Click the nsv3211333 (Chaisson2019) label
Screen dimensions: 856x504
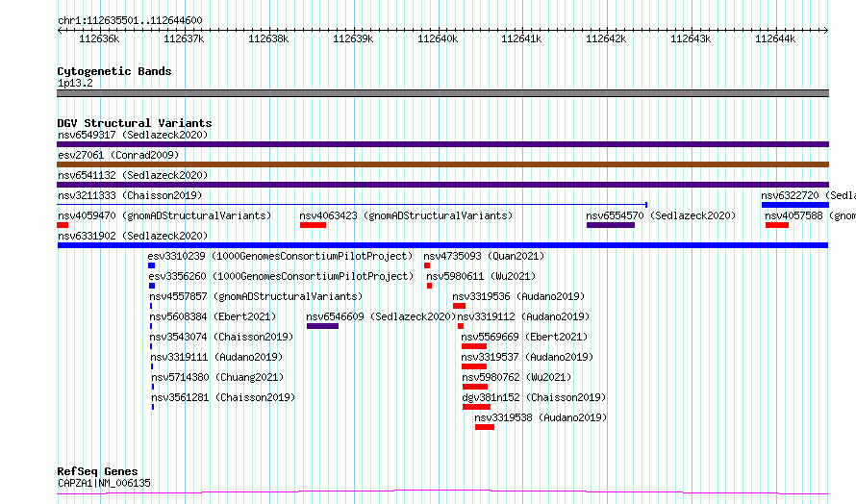point(130,195)
